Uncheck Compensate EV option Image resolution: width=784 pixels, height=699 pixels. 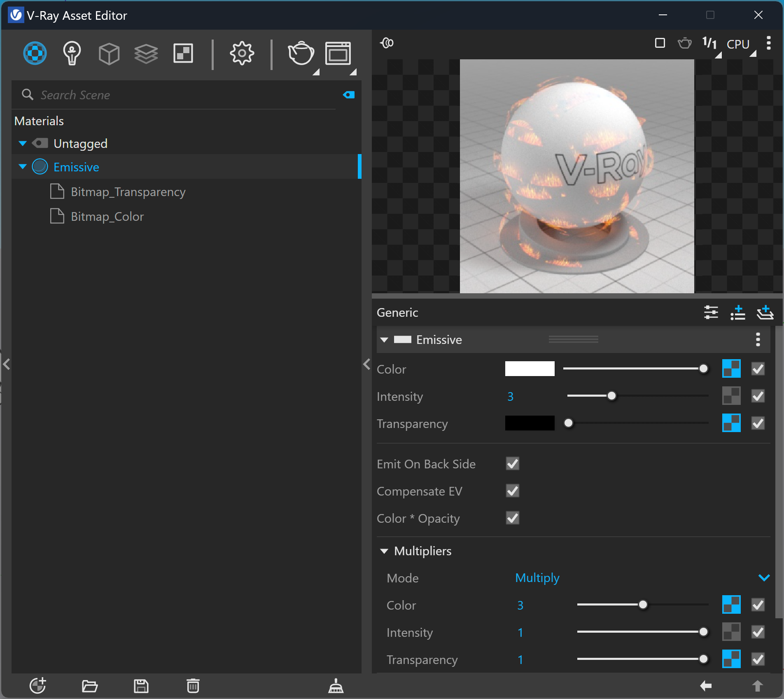pyautogui.click(x=513, y=491)
